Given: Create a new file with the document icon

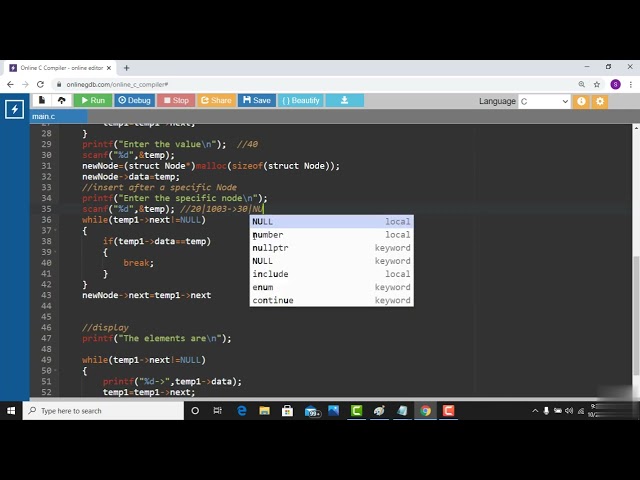Looking at the screenshot, I should coord(42,100).
